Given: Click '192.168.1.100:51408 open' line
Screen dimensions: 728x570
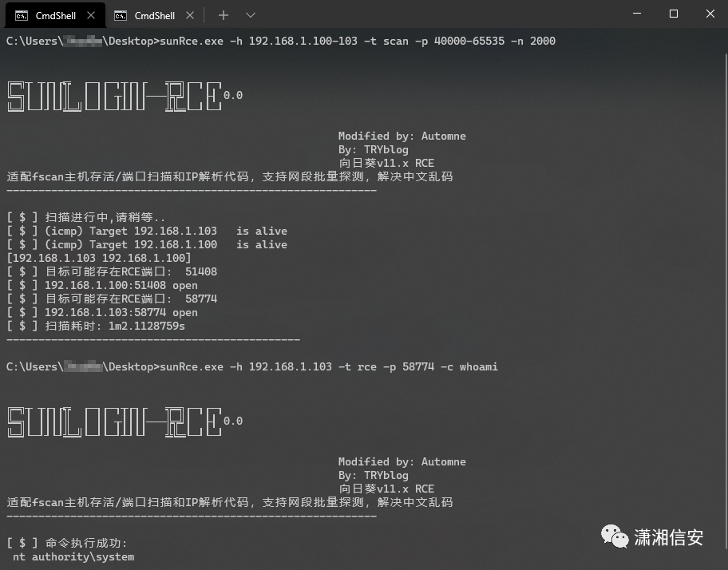Looking at the screenshot, I should point(102,286).
